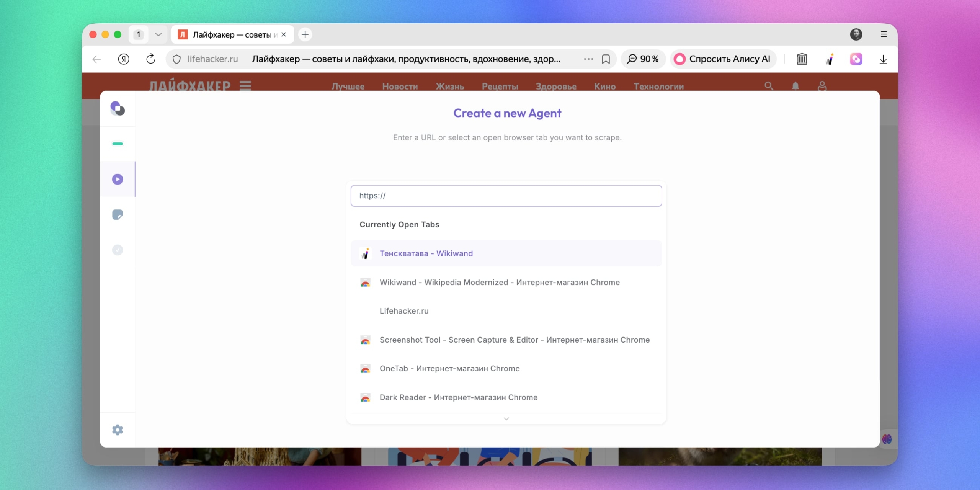The width and height of the screenshot is (980, 490).
Task: Open the downloads icon
Action: 883,59
